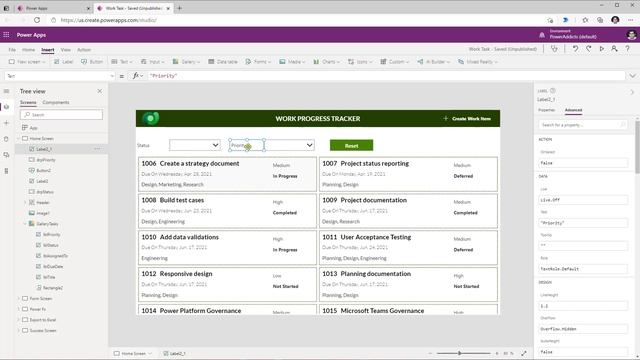Open the Text controls dropdown
640x360 pixels.
point(122,62)
